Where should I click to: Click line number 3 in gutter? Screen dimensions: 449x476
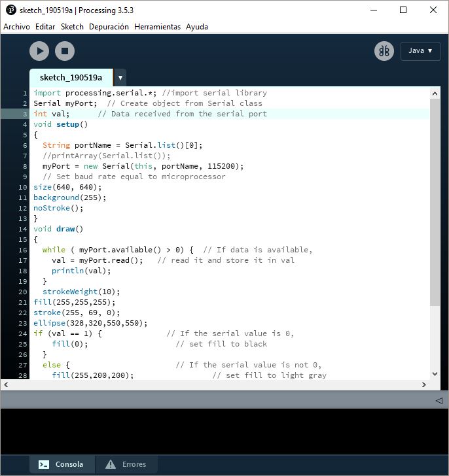[x=25, y=114]
